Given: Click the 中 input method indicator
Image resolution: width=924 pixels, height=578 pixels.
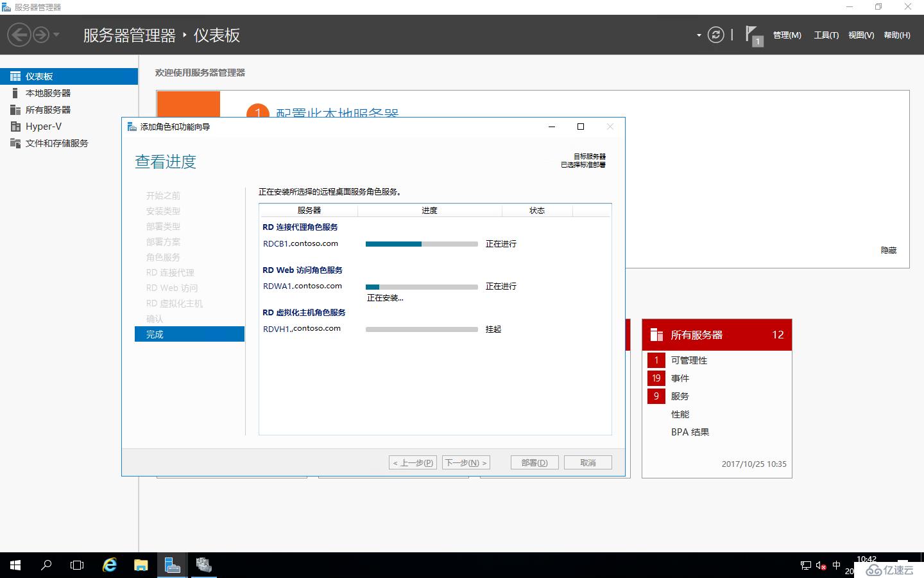Looking at the screenshot, I should tap(836, 565).
